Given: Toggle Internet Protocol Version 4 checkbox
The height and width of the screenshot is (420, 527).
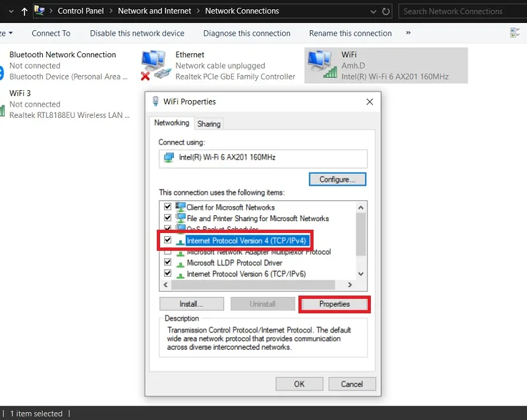Looking at the screenshot, I should (167, 240).
